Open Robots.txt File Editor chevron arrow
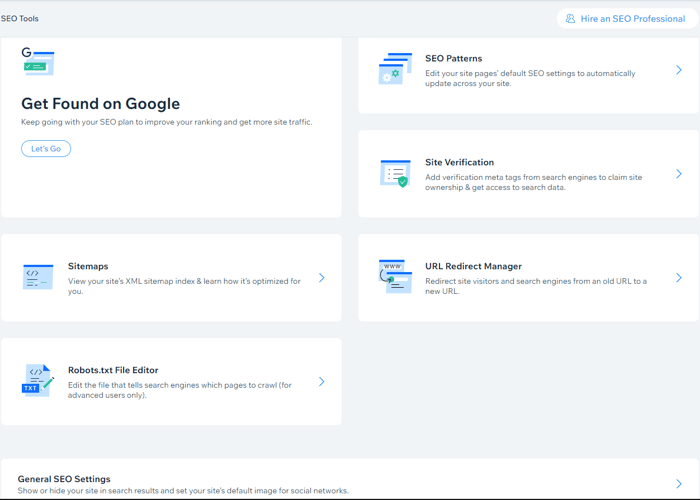This screenshot has height=500, width=700. pos(321,381)
